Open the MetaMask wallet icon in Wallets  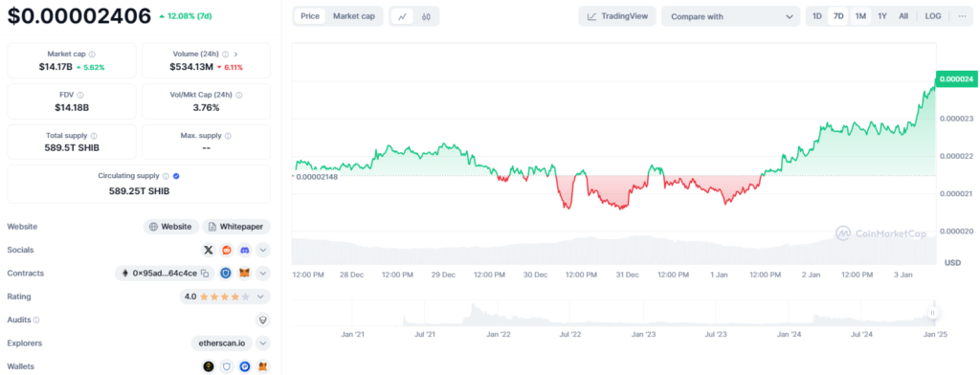[263, 366]
